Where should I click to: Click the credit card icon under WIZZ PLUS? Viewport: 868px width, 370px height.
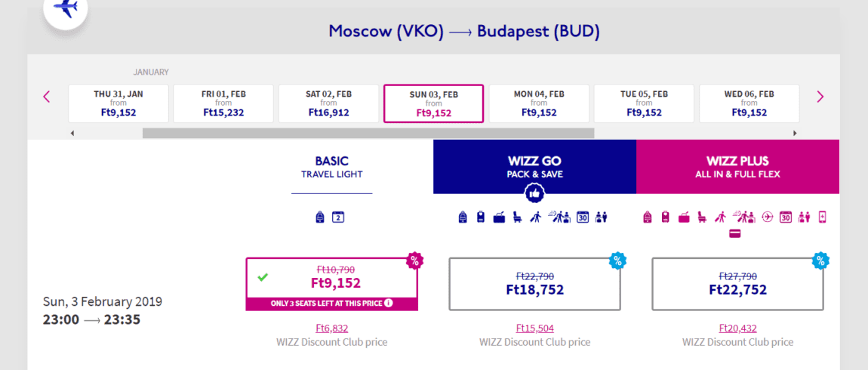click(735, 234)
